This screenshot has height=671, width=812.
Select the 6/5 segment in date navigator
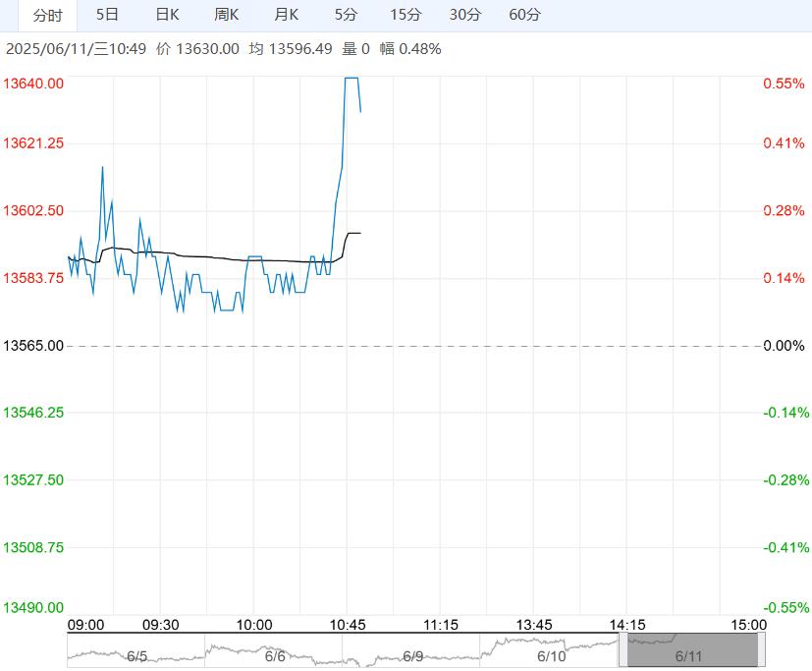(136, 655)
